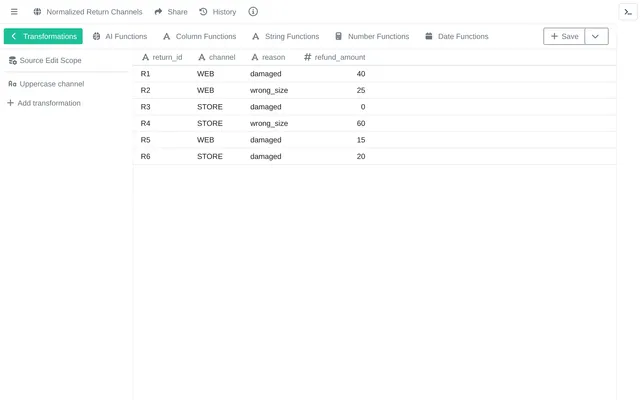Click WEB channel cell in row R1
This screenshot has height=400, width=640.
[205, 74]
